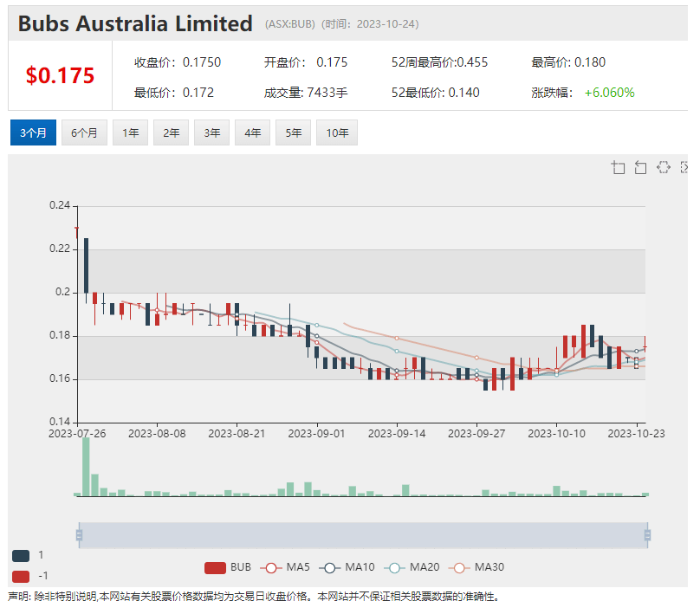Activate the area zoom tool icon

[x=619, y=168]
